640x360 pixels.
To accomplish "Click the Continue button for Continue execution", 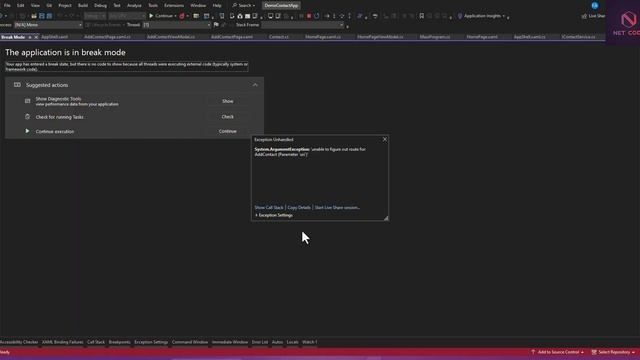I will click(227, 131).
